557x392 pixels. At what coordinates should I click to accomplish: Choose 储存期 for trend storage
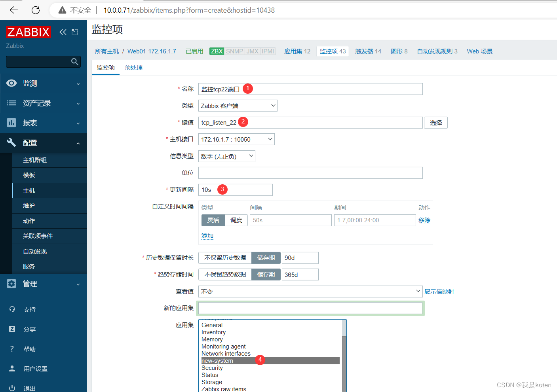266,275
